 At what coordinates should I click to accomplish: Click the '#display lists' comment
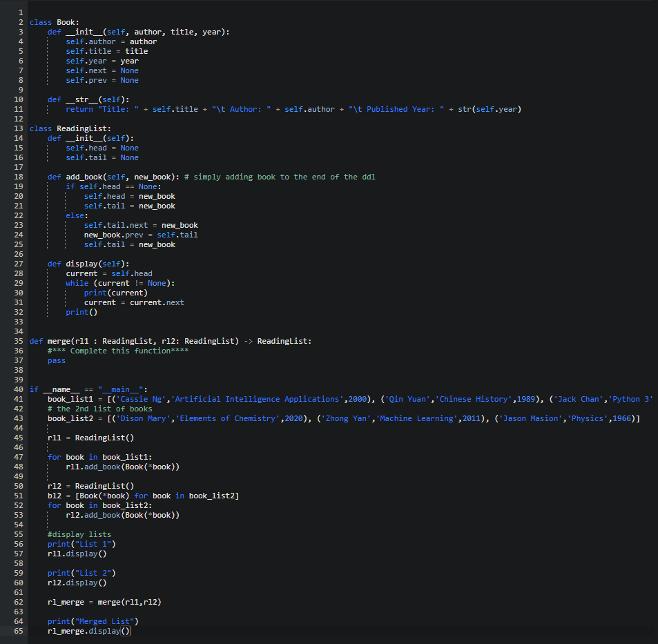click(79, 534)
